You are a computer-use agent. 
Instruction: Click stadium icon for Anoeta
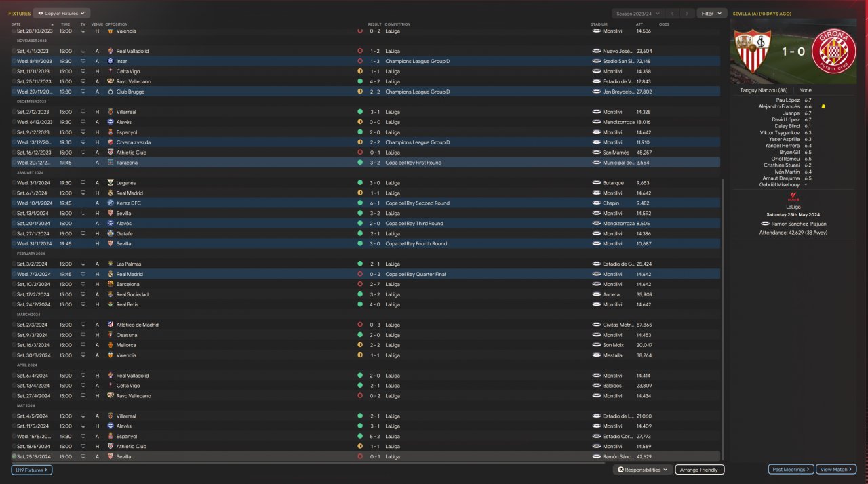[x=597, y=294]
